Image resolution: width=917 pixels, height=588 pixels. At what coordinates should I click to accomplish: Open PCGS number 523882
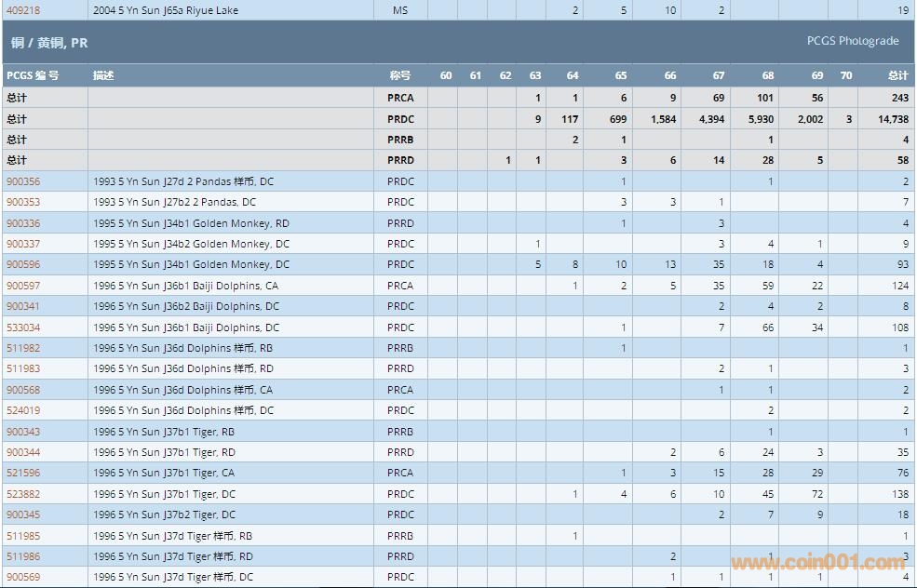tap(23, 494)
